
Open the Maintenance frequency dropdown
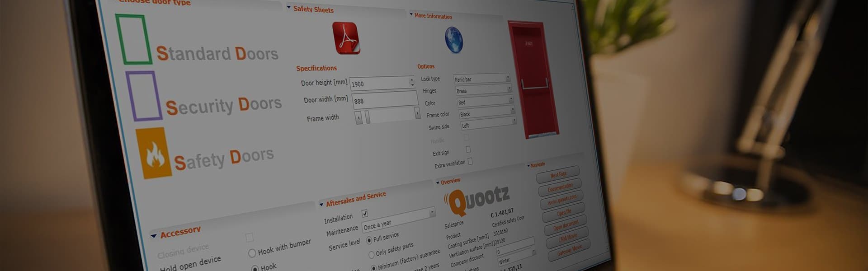pos(399,220)
